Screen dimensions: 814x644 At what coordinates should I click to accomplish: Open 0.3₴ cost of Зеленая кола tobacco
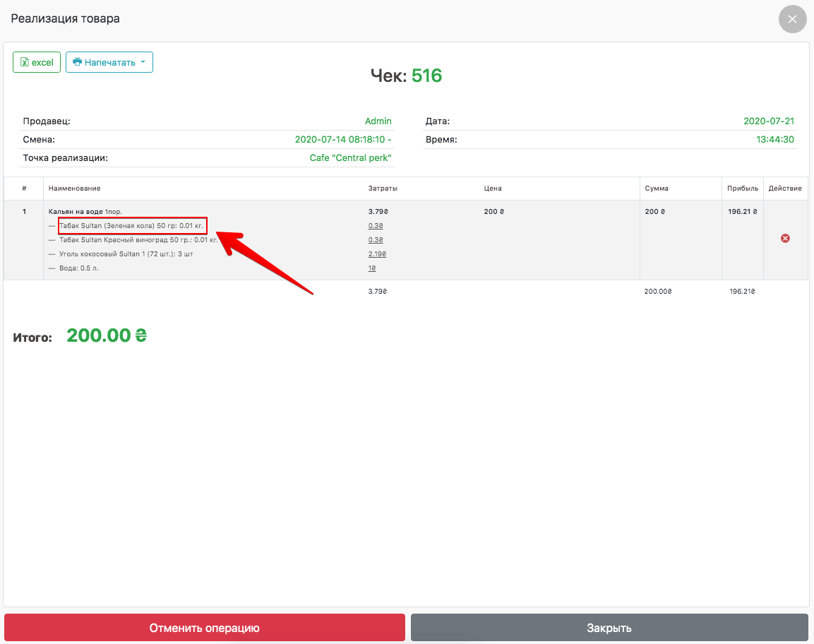(376, 226)
